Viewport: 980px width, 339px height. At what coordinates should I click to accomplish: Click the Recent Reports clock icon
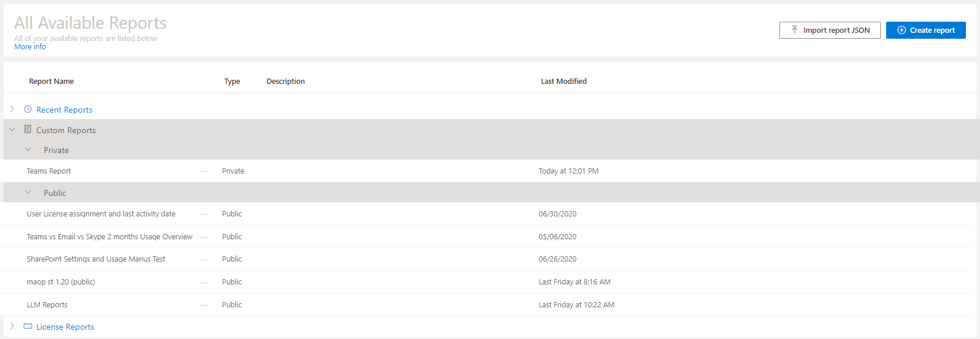coord(28,109)
